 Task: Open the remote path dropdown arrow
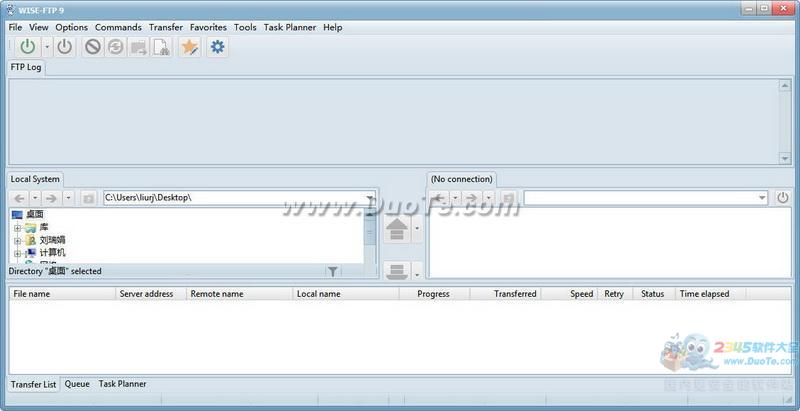[762, 198]
